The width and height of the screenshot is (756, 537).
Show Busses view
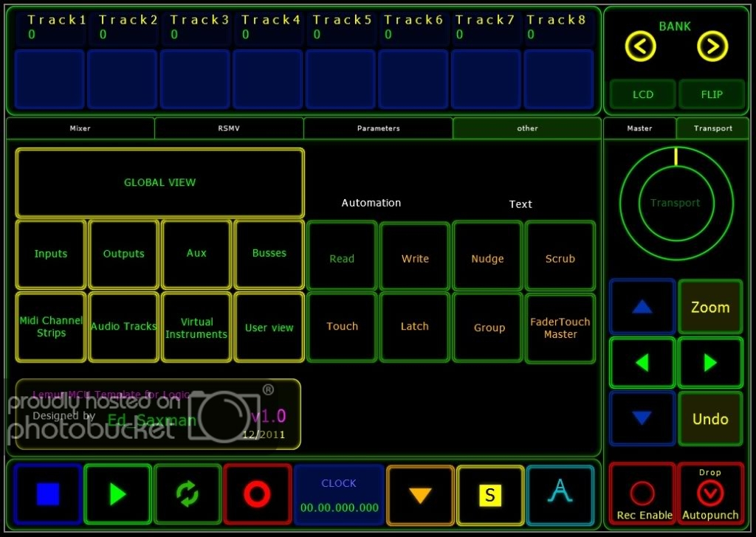click(269, 254)
